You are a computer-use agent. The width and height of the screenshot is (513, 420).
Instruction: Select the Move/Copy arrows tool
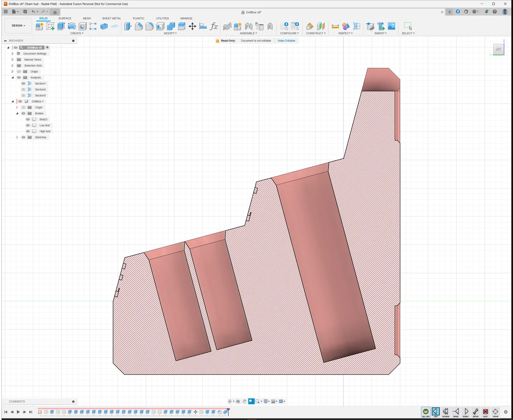(192, 26)
